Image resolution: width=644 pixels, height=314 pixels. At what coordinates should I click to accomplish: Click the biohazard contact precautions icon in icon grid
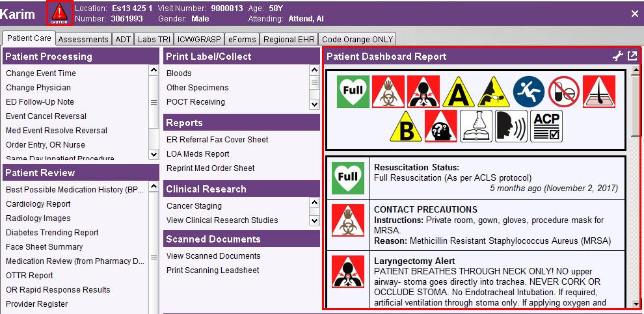point(388,92)
